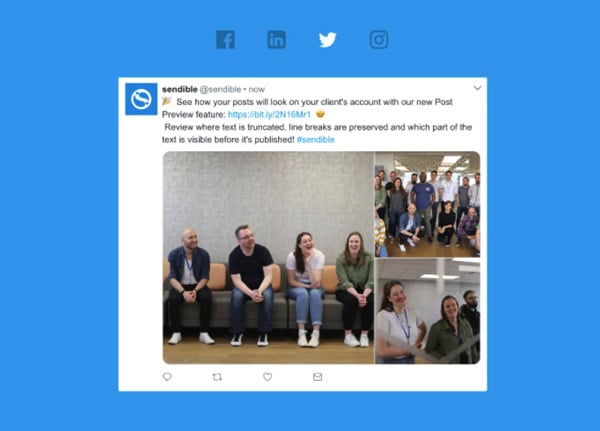Click the 'now' tweet timestamp

point(256,89)
